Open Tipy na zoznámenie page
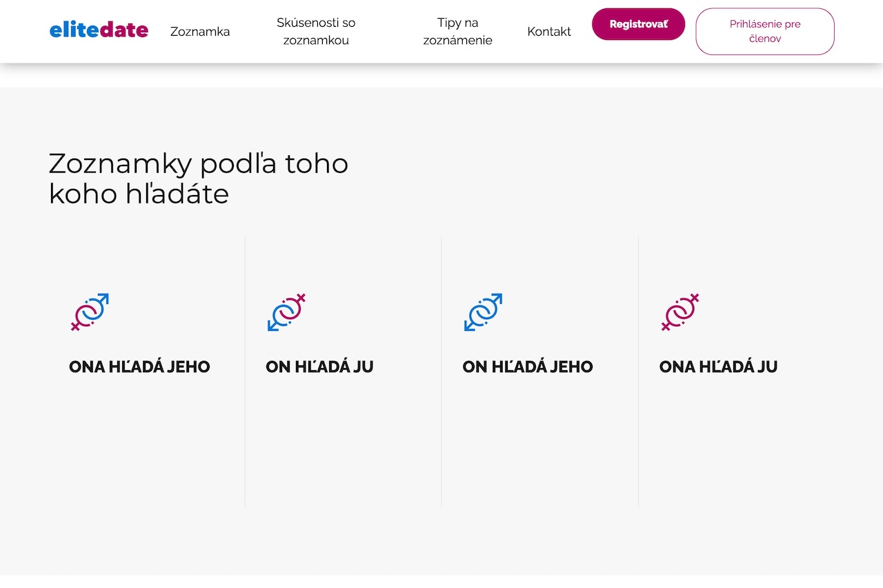The image size is (883, 588). pos(458,32)
